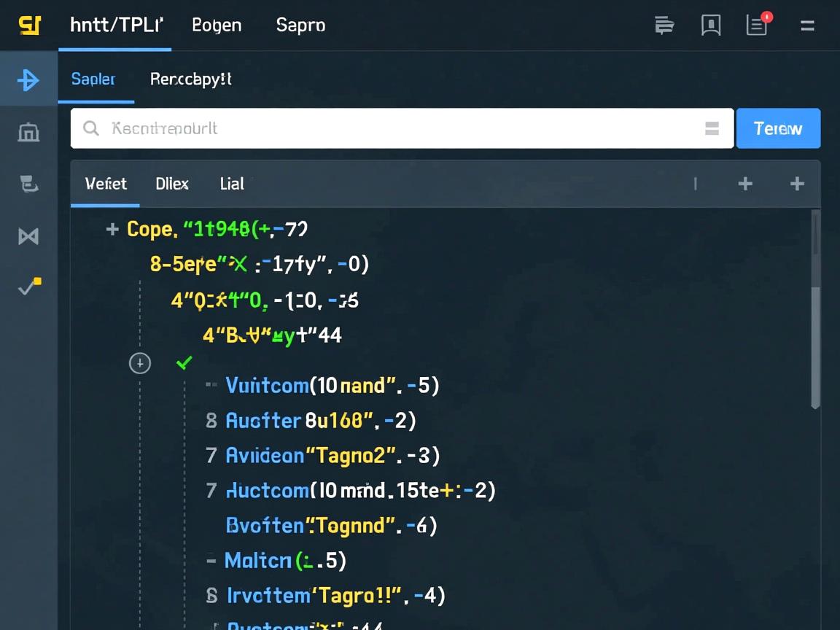The height and width of the screenshot is (630, 840).
Task: Click the first plus above the code panel
Action: click(745, 184)
